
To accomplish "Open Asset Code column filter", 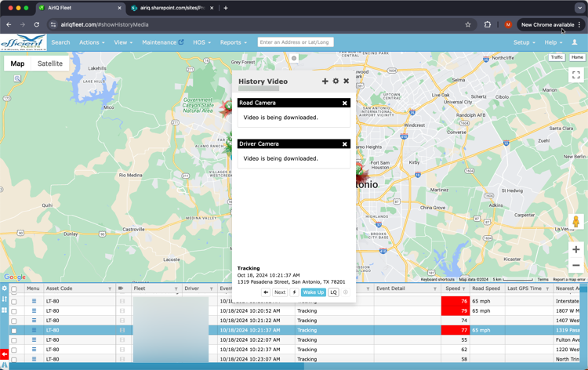I will click(x=110, y=288).
